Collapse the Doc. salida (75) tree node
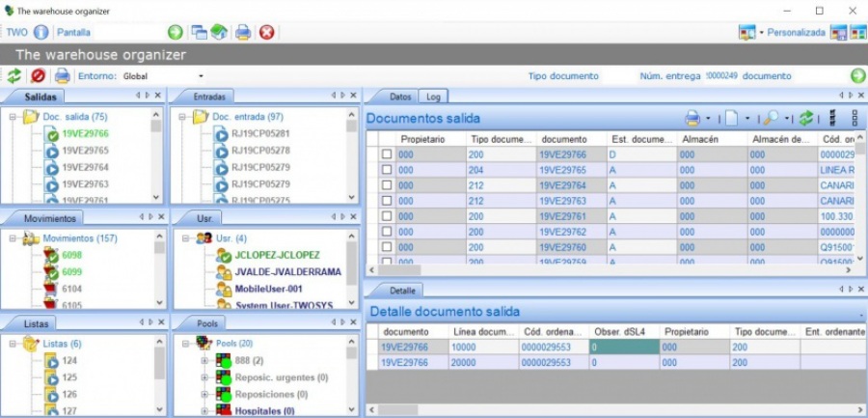868x418 pixels. (13, 117)
